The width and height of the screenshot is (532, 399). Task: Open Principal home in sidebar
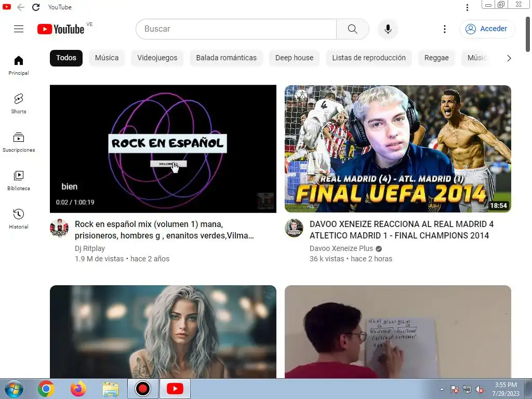coord(19,65)
